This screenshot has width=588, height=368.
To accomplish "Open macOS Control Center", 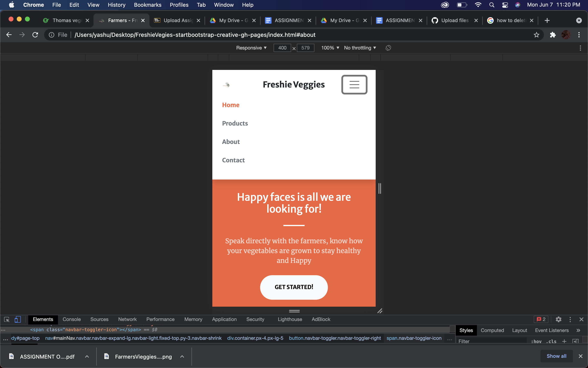I will tap(505, 5).
